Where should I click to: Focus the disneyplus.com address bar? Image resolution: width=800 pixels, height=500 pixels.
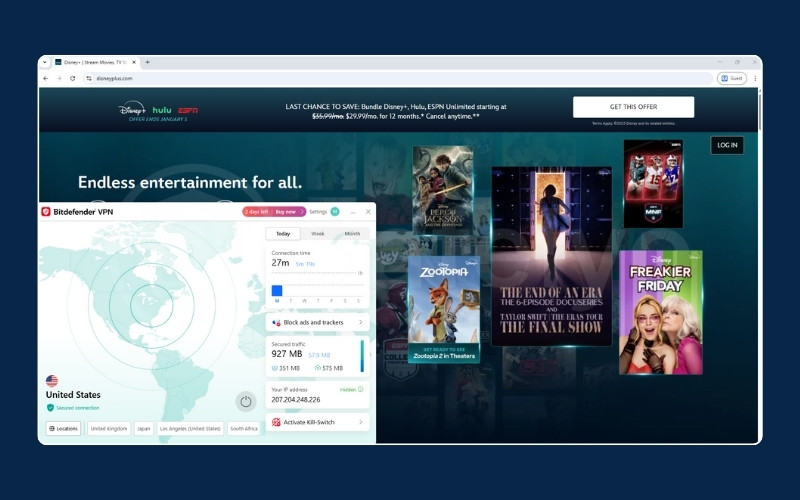pos(398,79)
